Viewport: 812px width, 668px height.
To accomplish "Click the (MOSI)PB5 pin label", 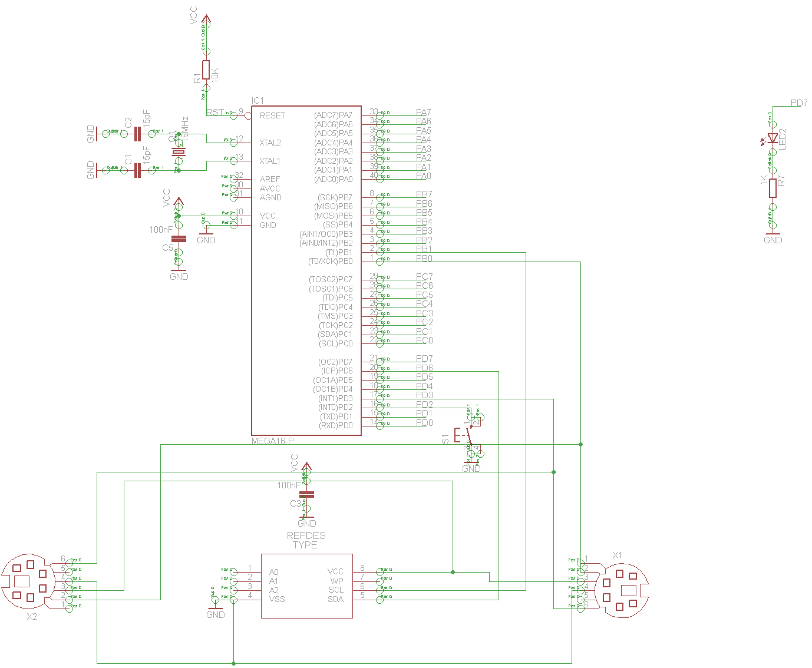I will [334, 216].
